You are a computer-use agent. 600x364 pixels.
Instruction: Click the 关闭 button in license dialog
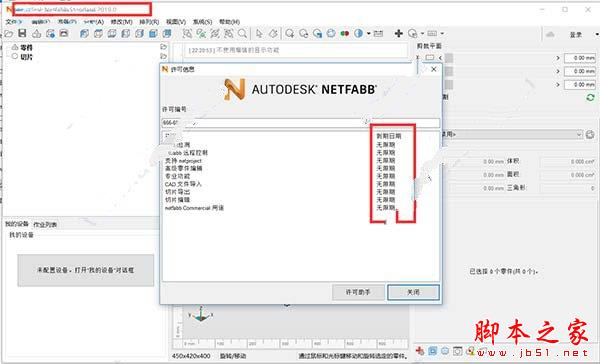[413, 292]
